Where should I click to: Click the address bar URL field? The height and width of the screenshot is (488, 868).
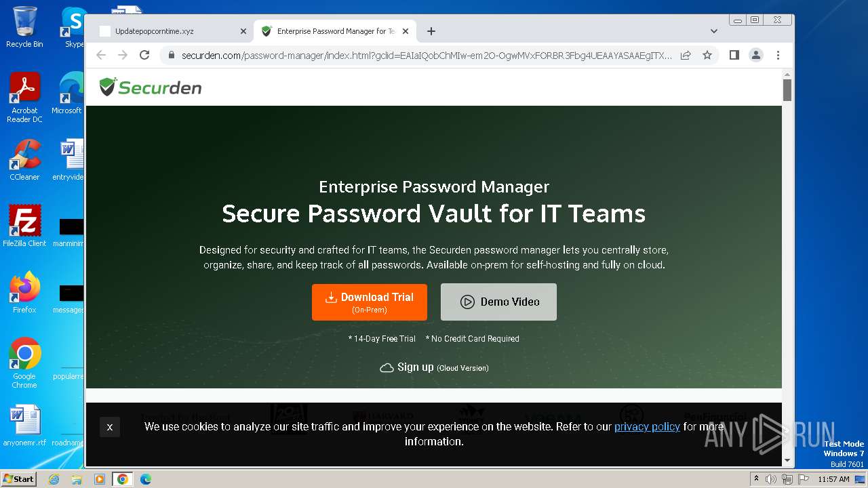[427, 56]
